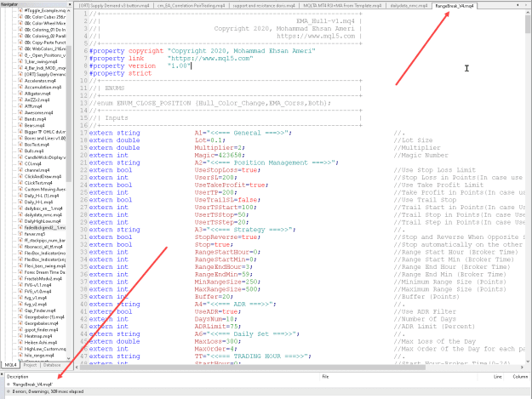Click the editor vertical scrollbar thumb
The height and width of the screenshot is (399, 532).
(528, 25)
